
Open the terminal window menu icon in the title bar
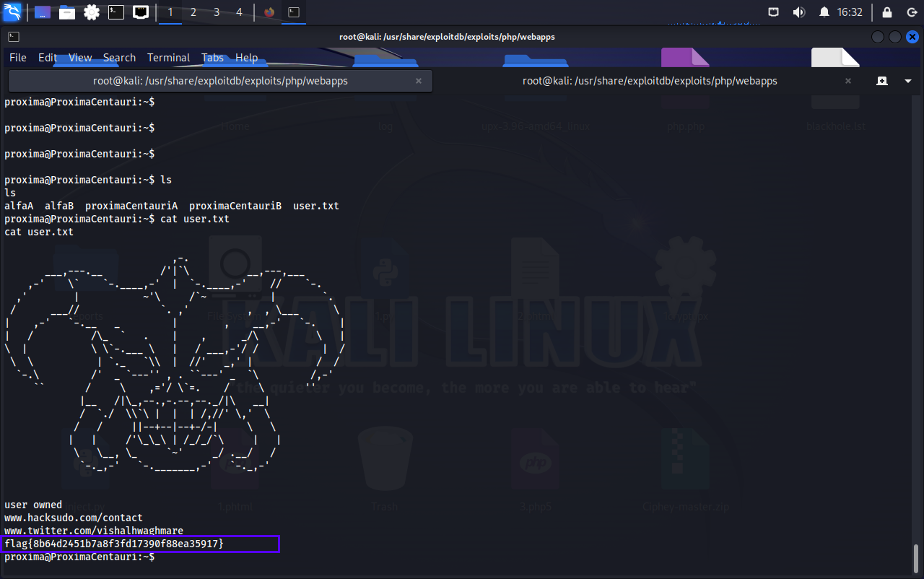click(x=14, y=37)
